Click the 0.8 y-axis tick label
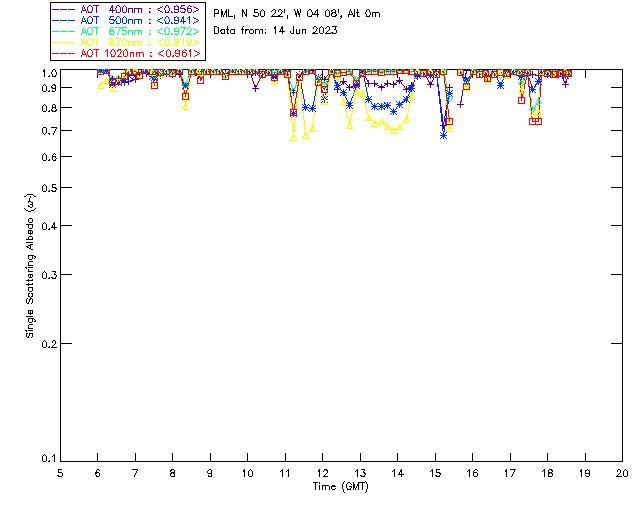This screenshot has width=640, height=512. click(x=49, y=108)
